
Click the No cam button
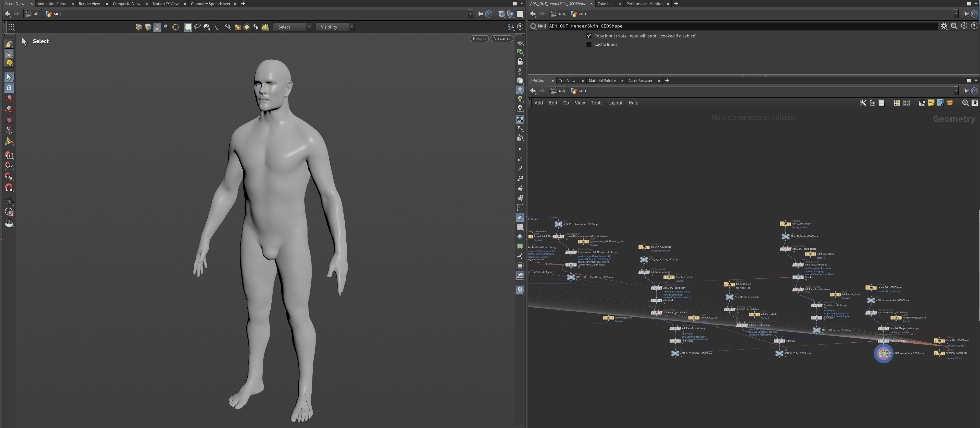click(501, 38)
